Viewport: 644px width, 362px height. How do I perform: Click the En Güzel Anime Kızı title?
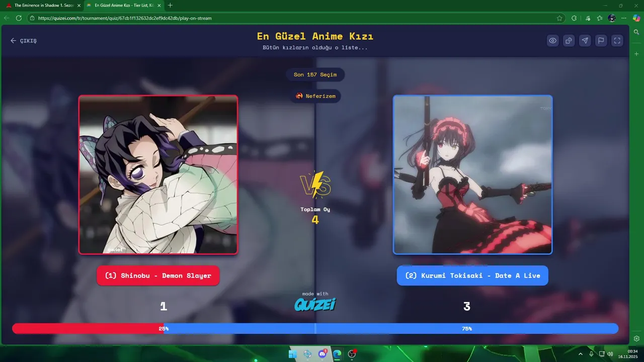click(x=315, y=36)
